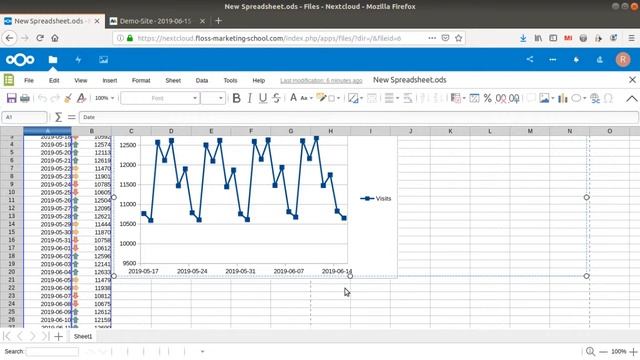640x360 pixels.
Task: Click the Nextcloud logo
Action: (x=20, y=60)
